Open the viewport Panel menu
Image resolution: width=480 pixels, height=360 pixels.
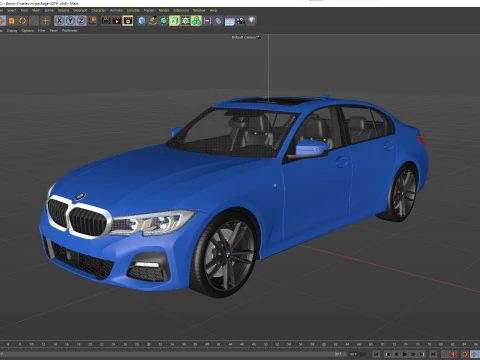(x=54, y=31)
